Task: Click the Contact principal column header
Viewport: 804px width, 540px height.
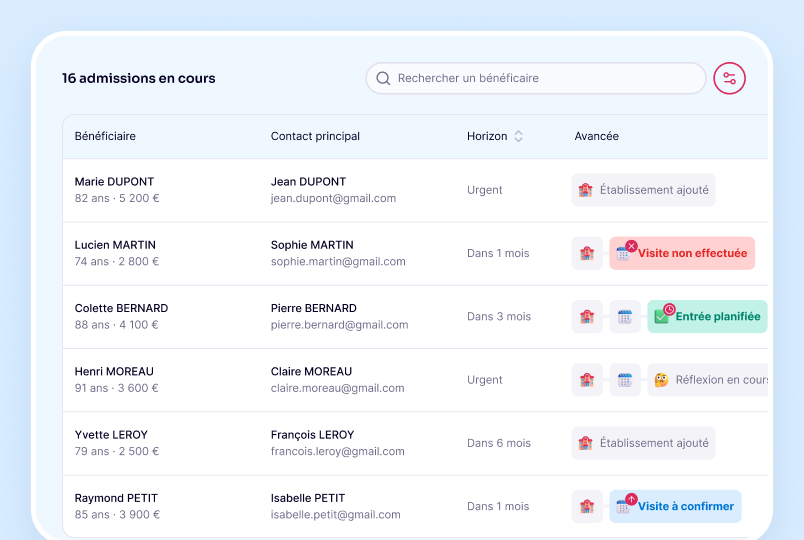Action: 315,136
